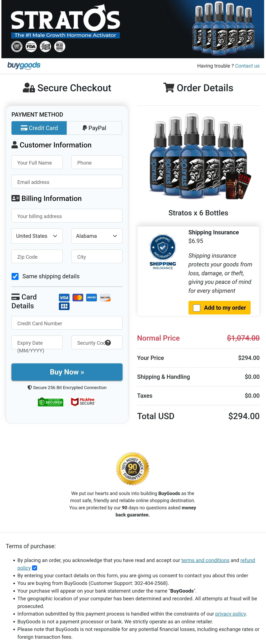
Task: Click inside the Email address field
Action: [x=67, y=182]
